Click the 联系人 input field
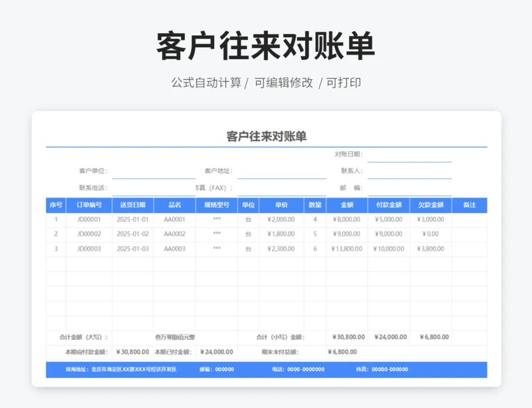The width and height of the screenshot is (532, 408). coord(410,171)
